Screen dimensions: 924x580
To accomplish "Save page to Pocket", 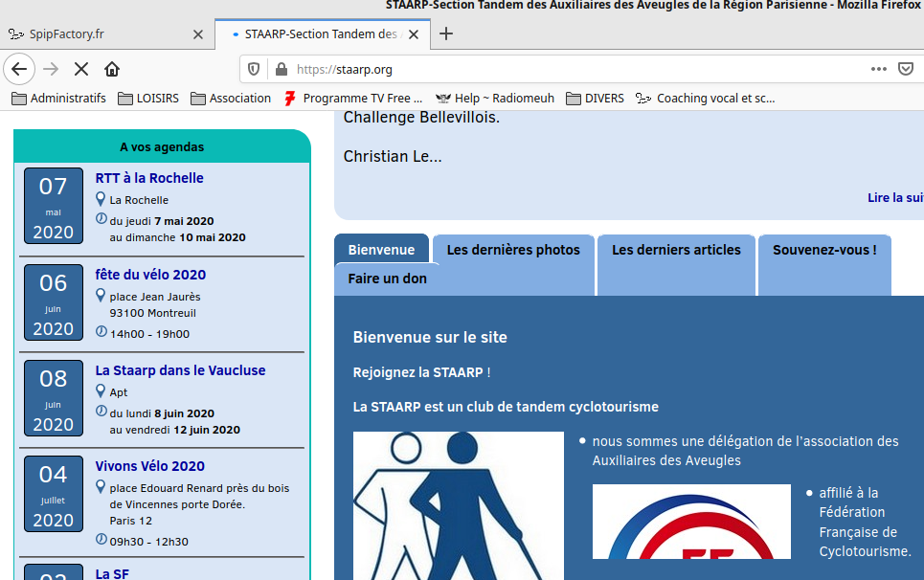I will point(906,70).
